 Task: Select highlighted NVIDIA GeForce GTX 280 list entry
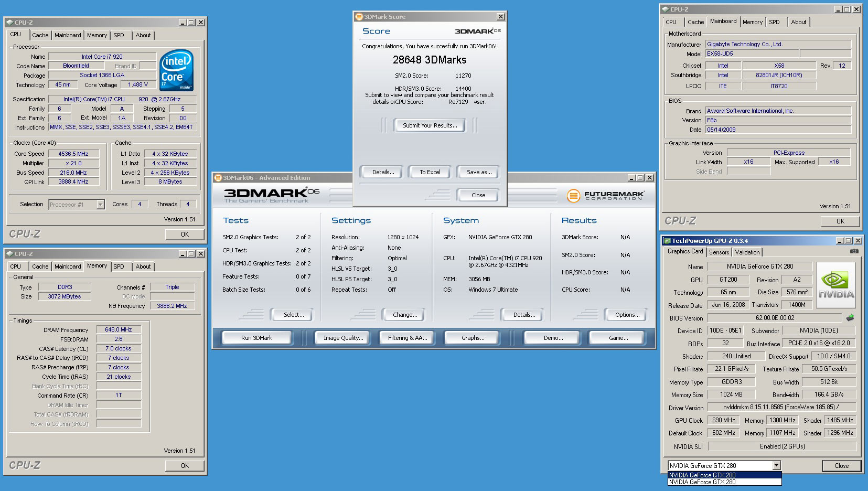coord(724,475)
